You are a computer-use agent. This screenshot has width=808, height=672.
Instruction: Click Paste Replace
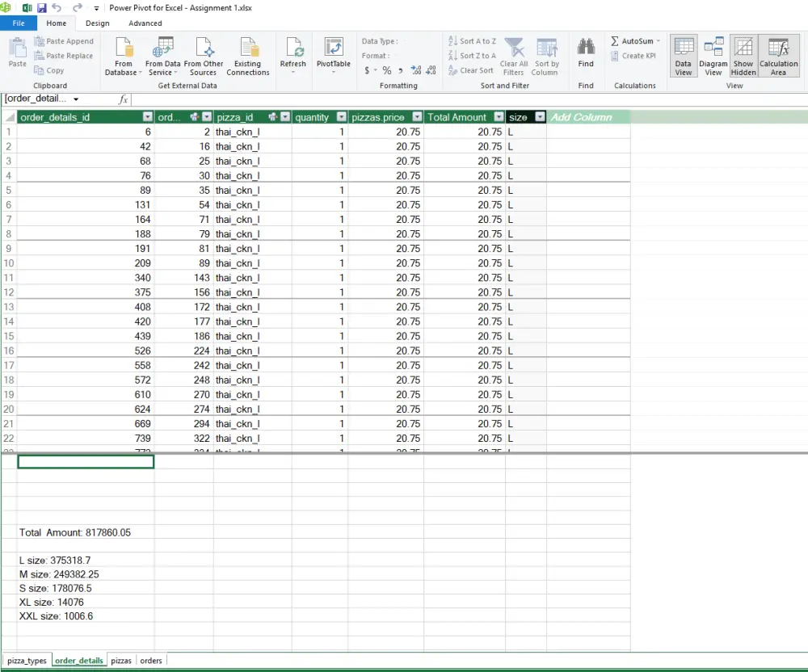(x=63, y=56)
